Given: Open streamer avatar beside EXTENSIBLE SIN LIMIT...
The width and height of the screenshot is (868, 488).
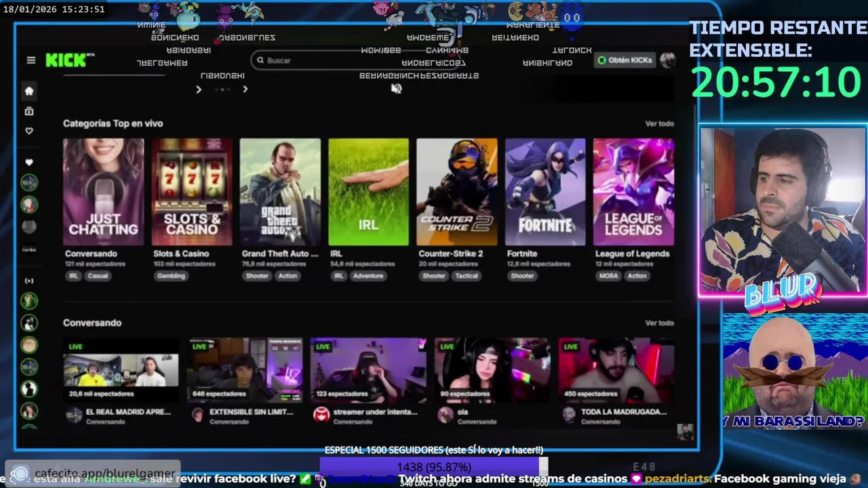Looking at the screenshot, I should [x=197, y=415].
